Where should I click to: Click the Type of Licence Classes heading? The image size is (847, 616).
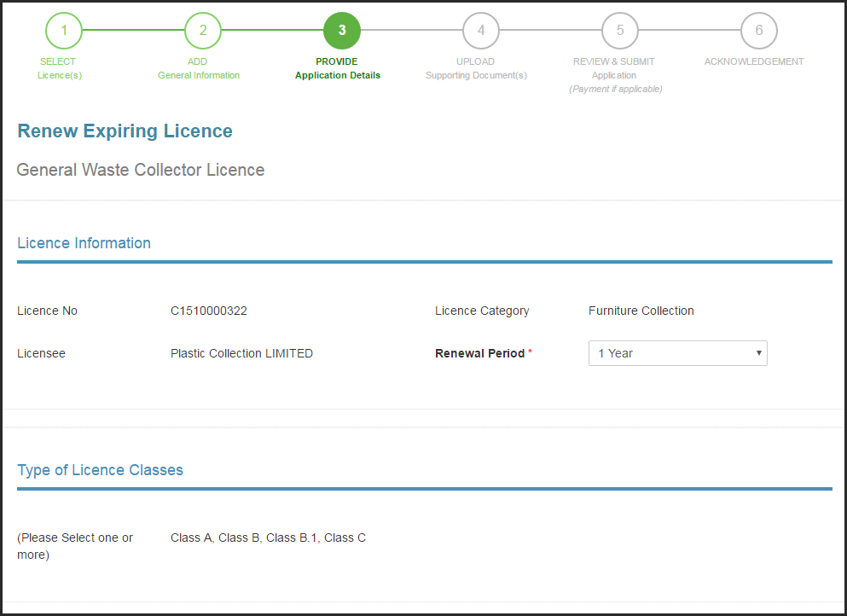pyautogui.click(x=100, y=470)
